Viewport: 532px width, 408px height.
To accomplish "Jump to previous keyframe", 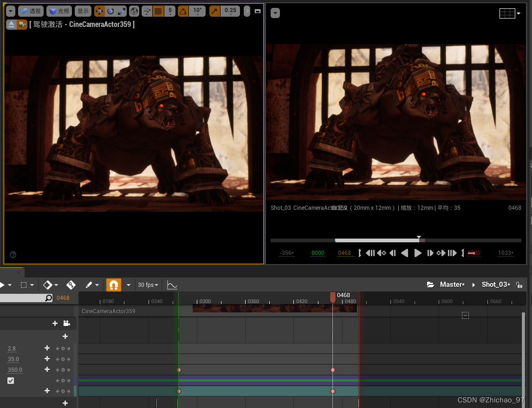I will 381,253.
